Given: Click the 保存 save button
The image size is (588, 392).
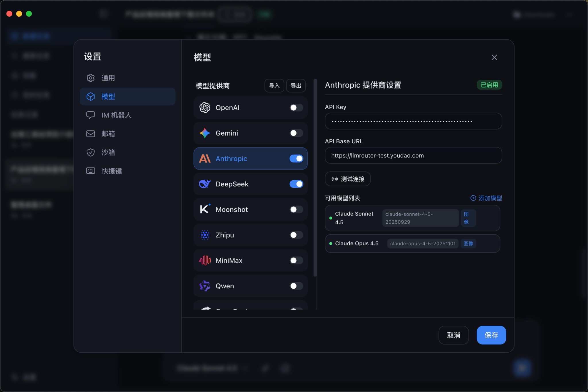Looking at the screenshot, I should click(x=491, y=335).
